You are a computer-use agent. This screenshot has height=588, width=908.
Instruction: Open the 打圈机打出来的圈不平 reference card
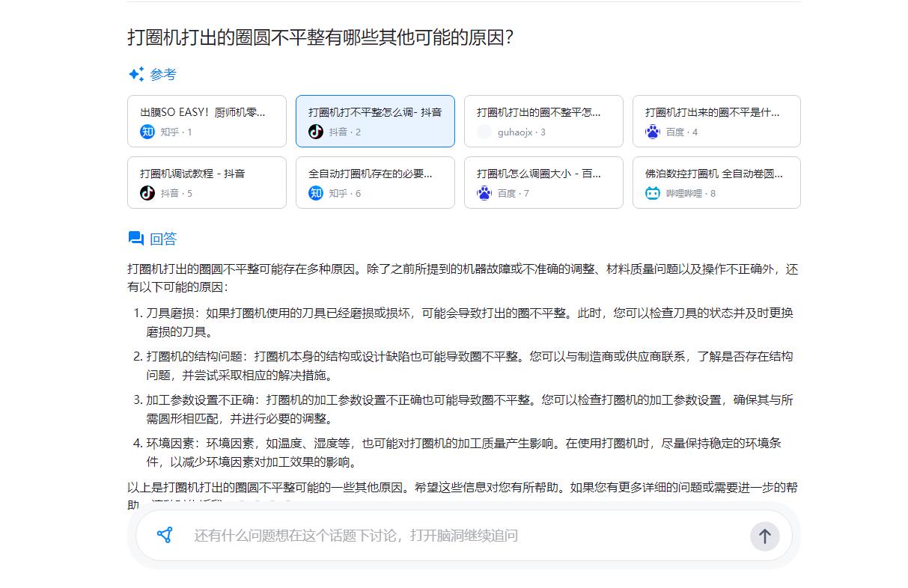pos(716,121)
